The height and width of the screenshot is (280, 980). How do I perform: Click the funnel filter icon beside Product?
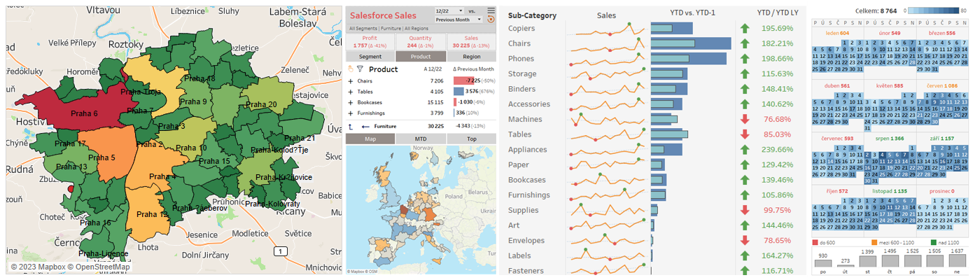pyautogui.click(x=360, y=69)
